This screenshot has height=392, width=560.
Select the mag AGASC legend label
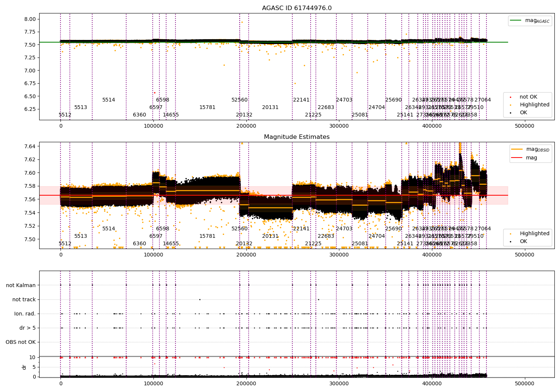(537, 21)
